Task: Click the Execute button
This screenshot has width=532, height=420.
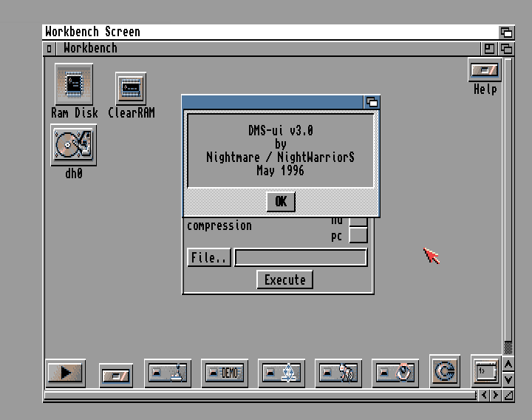Action: pyautogui.click(x=284, y=280)
